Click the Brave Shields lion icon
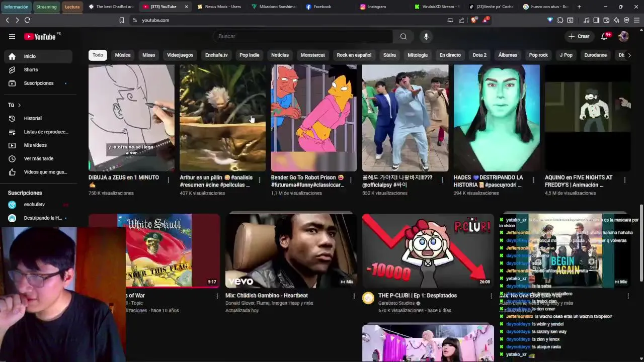The height and width of the screenshot is (362, 644). [x=473, y=20]
